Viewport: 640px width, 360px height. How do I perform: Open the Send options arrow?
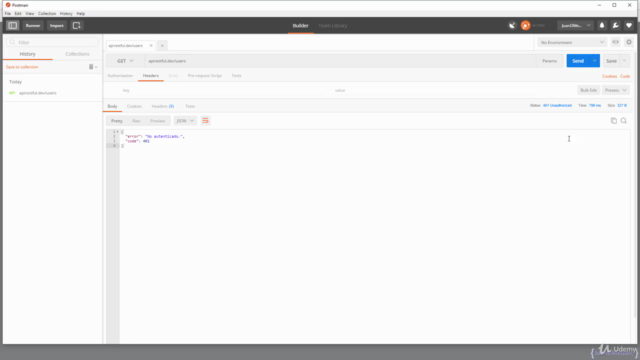(x=595, y=61)
